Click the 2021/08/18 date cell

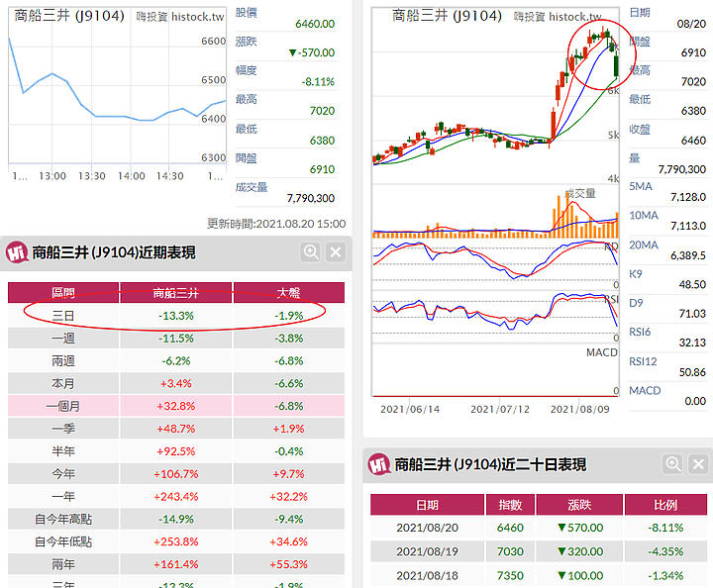pos(427,576)
